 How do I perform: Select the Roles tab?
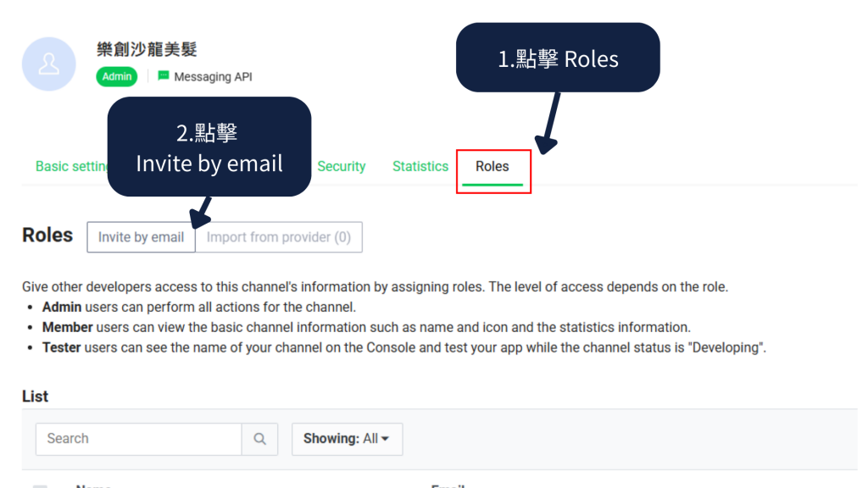pyautogui.click(x=492, y=166)
